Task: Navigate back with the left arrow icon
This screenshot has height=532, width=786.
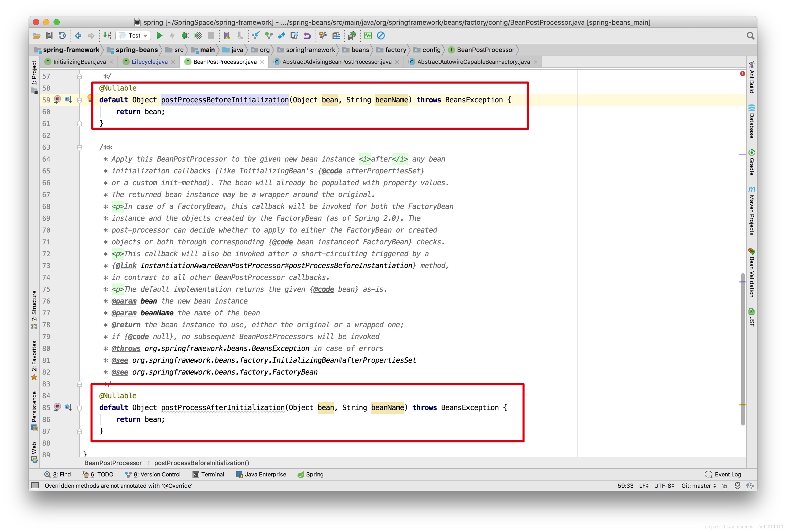Action: click(x=78, y=36)
